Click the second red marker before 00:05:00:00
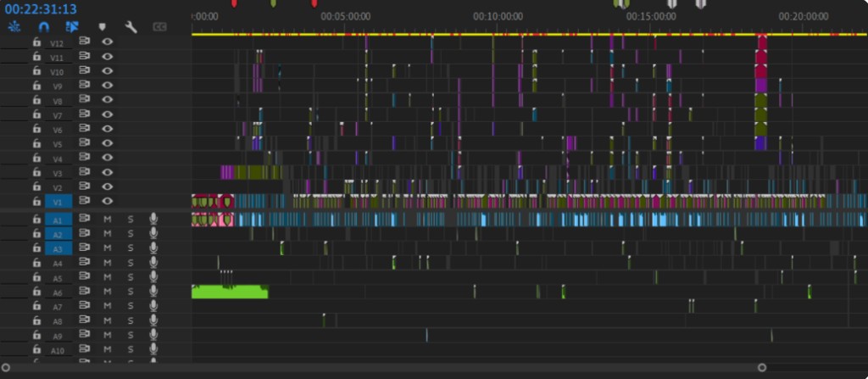The width and height of the screenshot is (868, 379). (x=314, y=3)
